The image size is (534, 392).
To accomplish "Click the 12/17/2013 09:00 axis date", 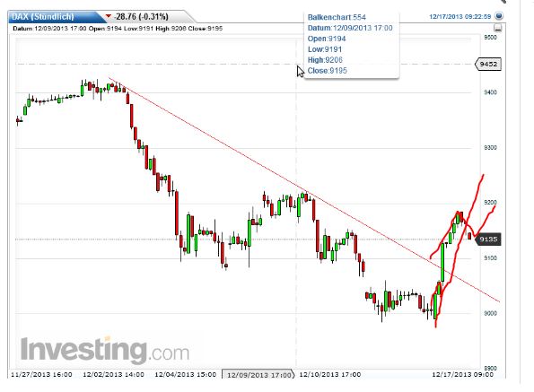I will (462, 374).
